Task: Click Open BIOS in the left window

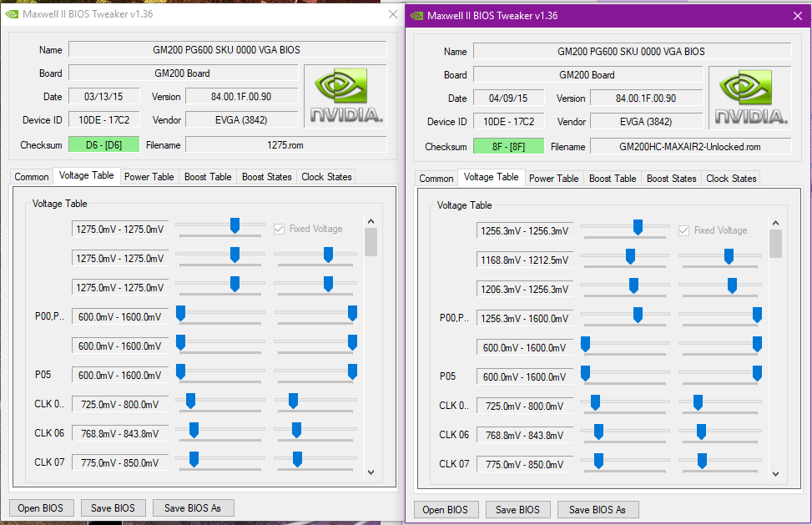Action: click(x=41, y=507)
